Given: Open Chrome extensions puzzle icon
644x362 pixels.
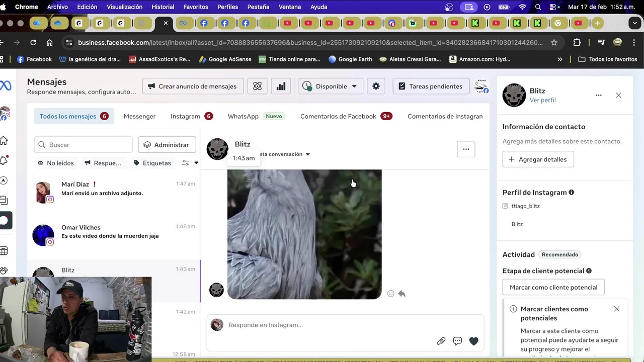Looking at the screenshot, I should (577, 43).
